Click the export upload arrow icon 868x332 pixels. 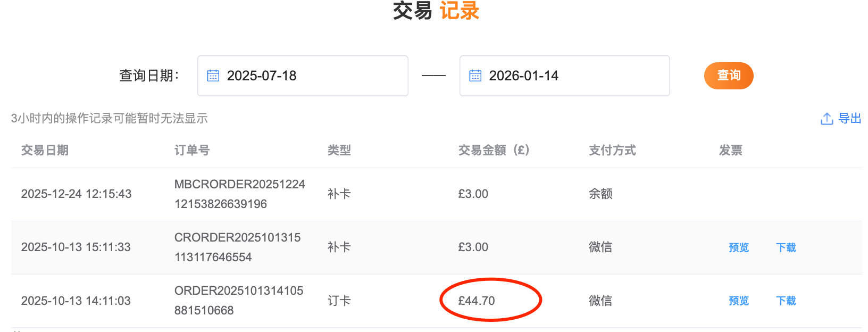click(827, 119)
